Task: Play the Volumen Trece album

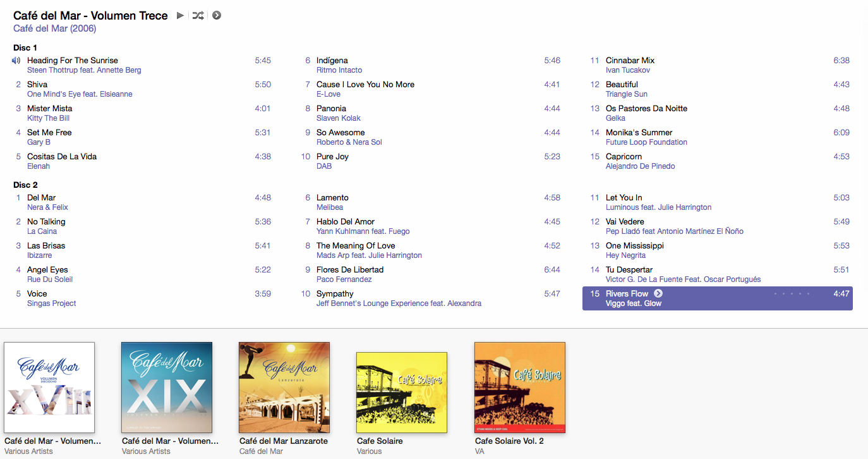Action: 180,16
